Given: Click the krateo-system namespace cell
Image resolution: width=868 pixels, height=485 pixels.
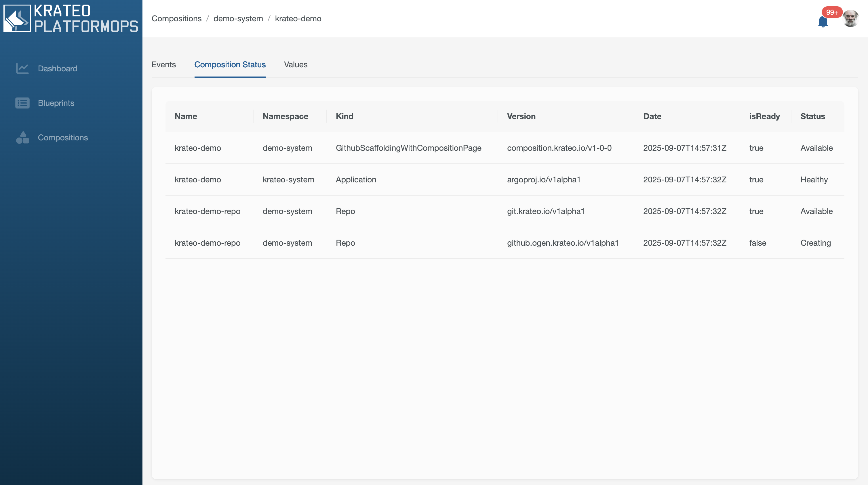Looking at the screenshot, I should click(x=288, y=180).
